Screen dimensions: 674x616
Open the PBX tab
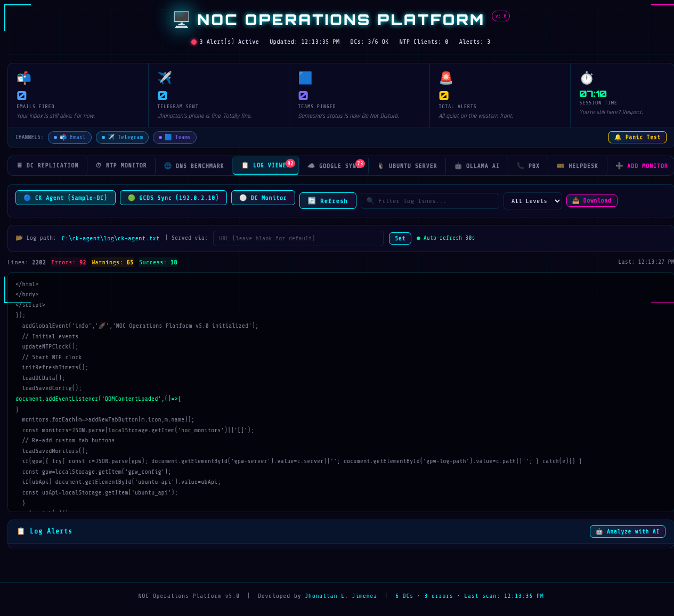coord(528,166)
